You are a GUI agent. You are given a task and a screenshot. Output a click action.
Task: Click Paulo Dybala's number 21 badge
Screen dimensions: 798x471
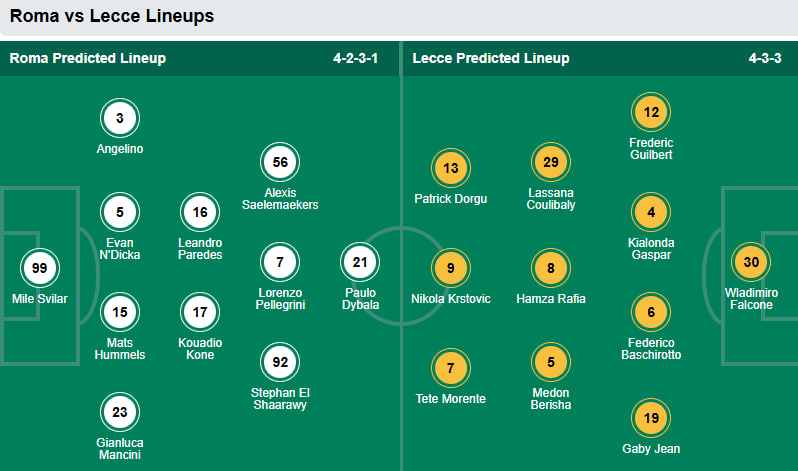pyautogui.click(x=360, y=262)
